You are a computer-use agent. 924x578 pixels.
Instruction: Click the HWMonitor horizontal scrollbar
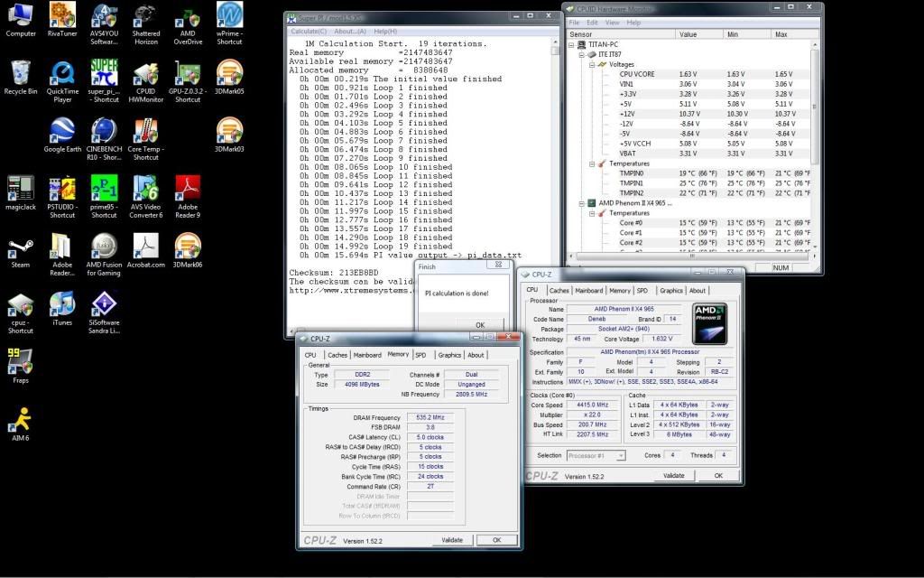[x=692, y=256]
